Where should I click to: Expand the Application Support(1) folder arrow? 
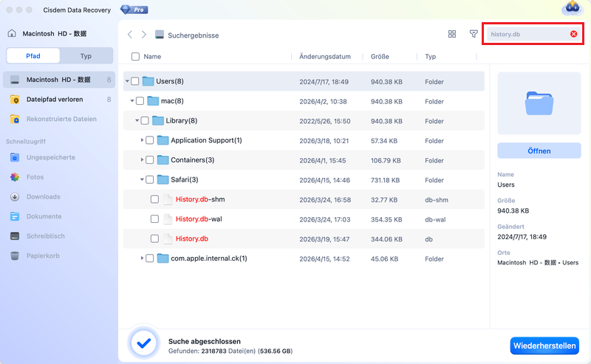click(142, 140)
